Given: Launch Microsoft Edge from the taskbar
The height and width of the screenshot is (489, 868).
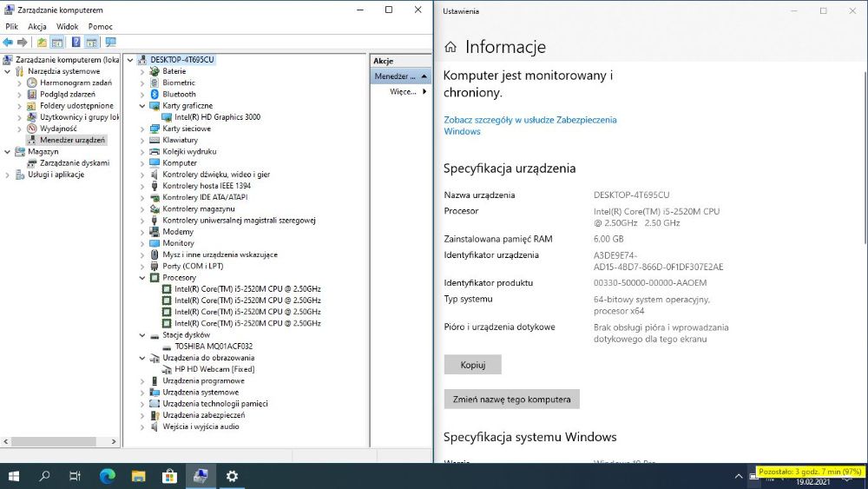Looking at the screenshot, I should [108, 476].
